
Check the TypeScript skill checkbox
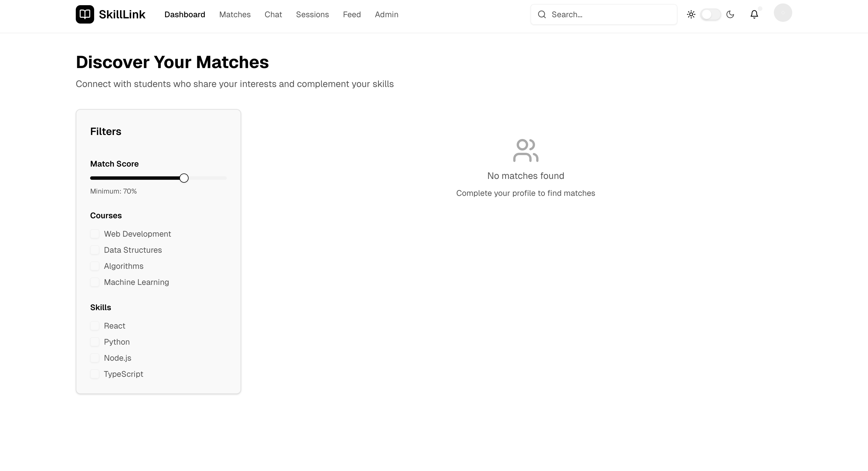click(x=95, y=374)
